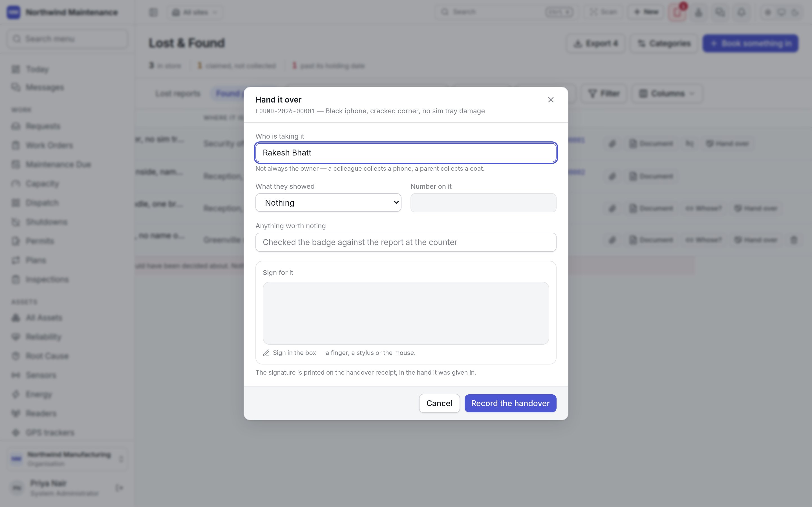
Task: Close the Hand it over dialog
Action: click(551, 100)
